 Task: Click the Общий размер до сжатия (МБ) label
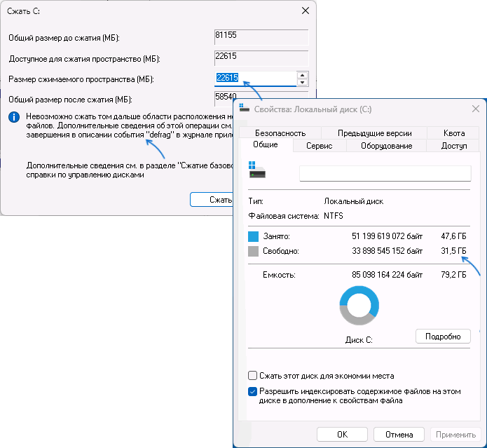pyautogui.click(x=64, y=38)
